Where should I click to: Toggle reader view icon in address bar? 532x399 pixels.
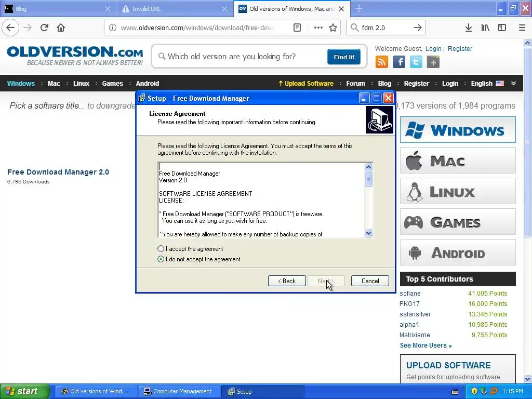coord(297,28)
